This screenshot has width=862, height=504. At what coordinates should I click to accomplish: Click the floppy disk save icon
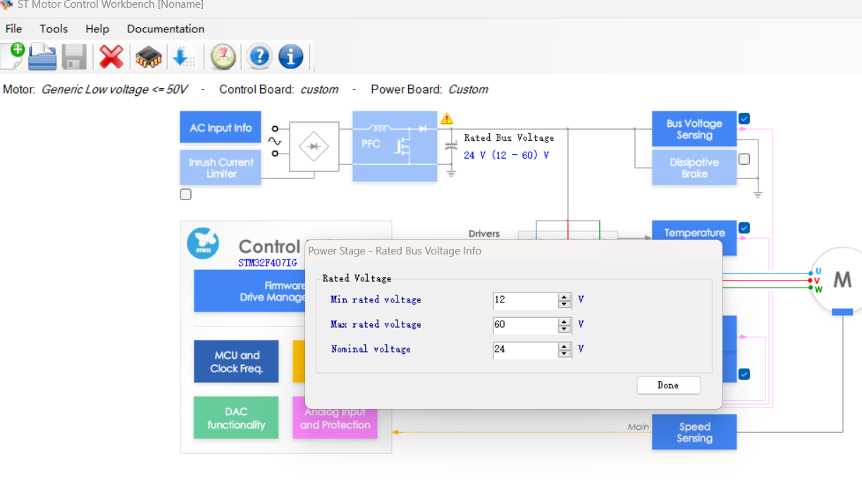74,56
